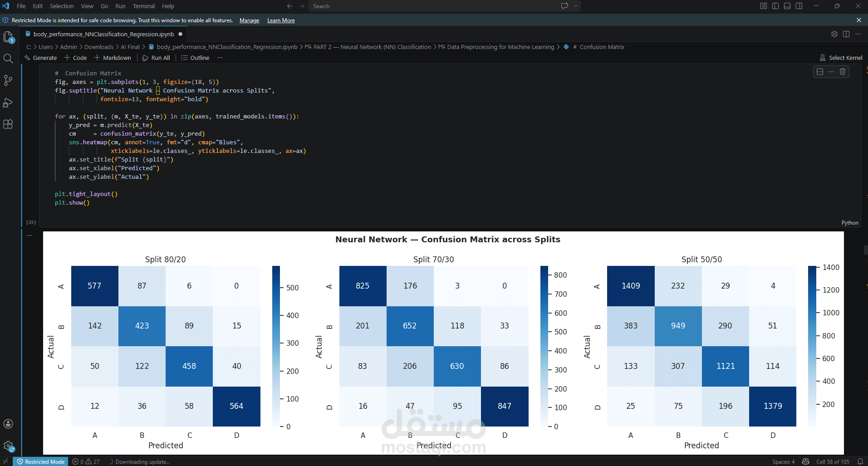
Task: Open Customize Layout in the title bar
Action: tap(764, 6)
